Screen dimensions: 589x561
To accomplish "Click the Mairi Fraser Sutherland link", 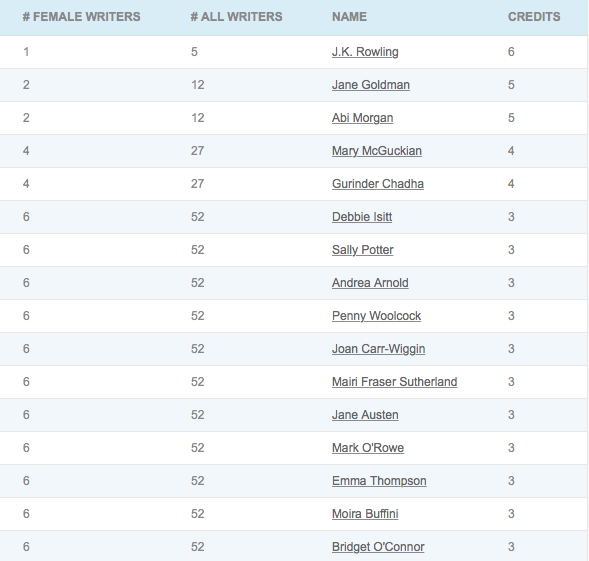I will pyautogui.click(x=395, y=382).
